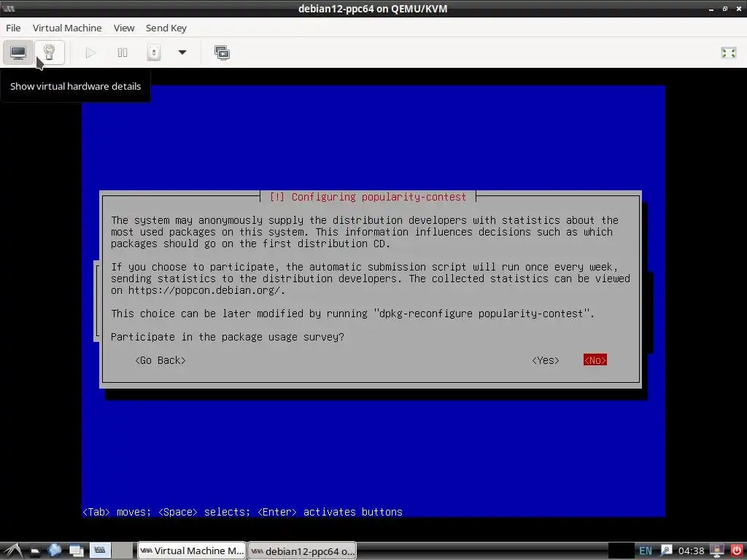Open the network tray icon
This screenshot has width=747, height=560.
coord(666,551)
